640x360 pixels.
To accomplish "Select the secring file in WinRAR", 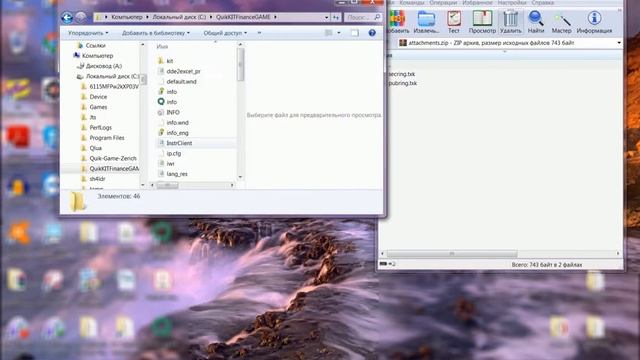I will [401, 74].
